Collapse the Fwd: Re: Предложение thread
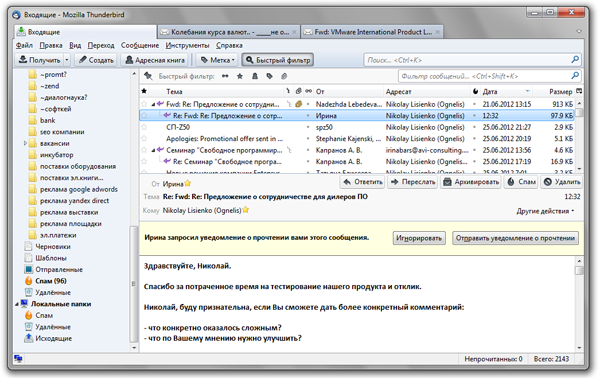The image size is (600, 378). click(x=153, y=104)
